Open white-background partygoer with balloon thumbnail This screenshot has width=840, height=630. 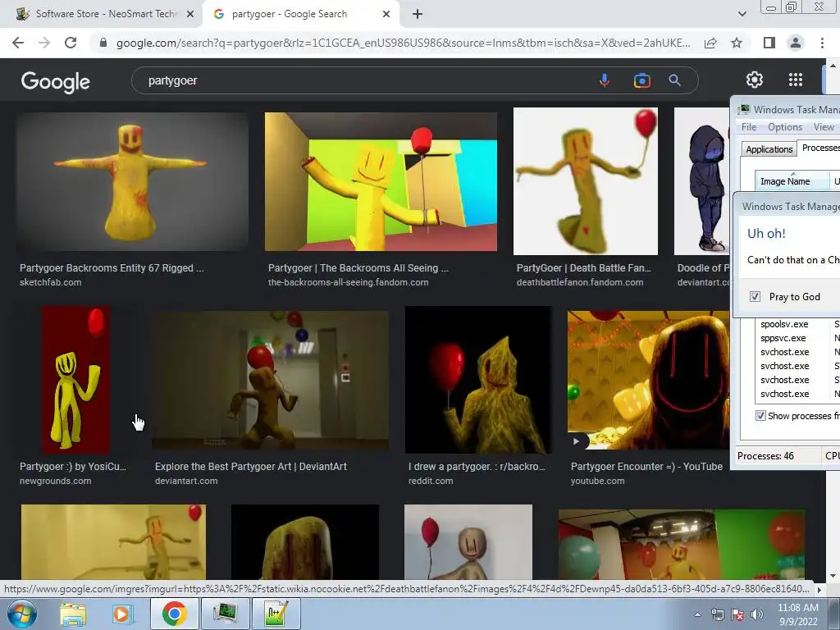586,181
